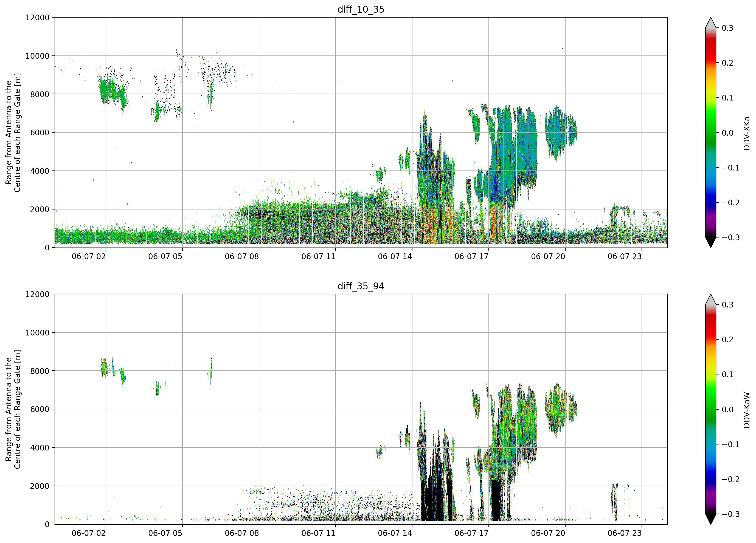Click the top plot y-tick 2000
756x543 pixels.
(40, 209)
